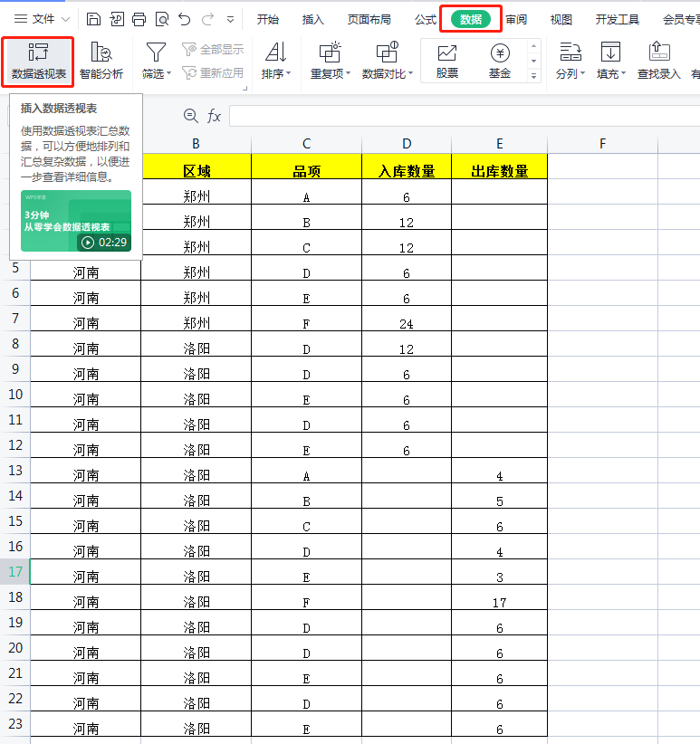The height and width of the screenshot is (744, 700).
Task: Select column F header
Action: (x=603, y=144)
